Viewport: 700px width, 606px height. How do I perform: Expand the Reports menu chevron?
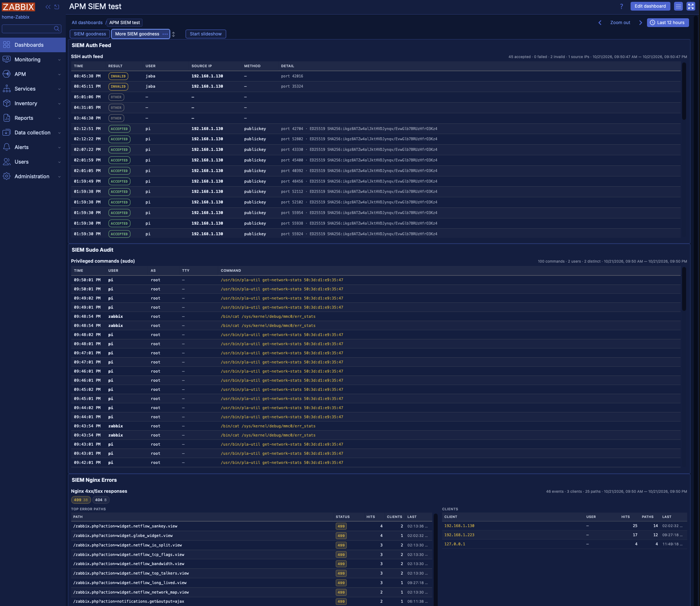59,118
